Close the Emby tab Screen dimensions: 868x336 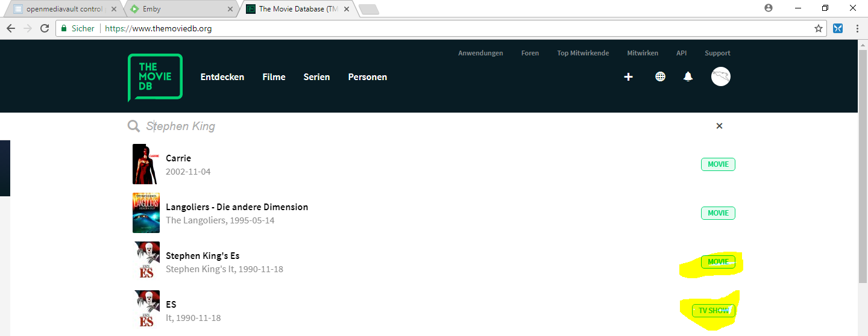coord(230,9)
